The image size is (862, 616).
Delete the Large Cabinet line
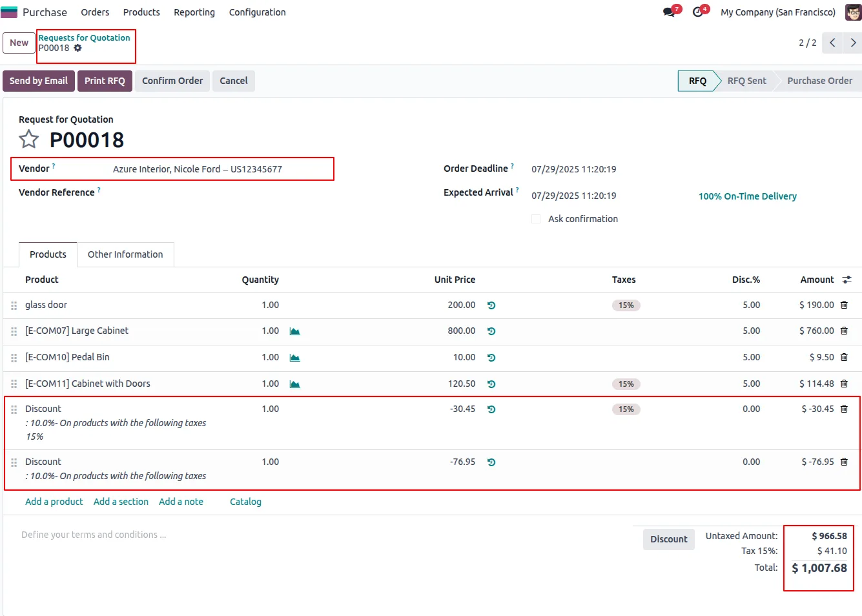point(844,331)
